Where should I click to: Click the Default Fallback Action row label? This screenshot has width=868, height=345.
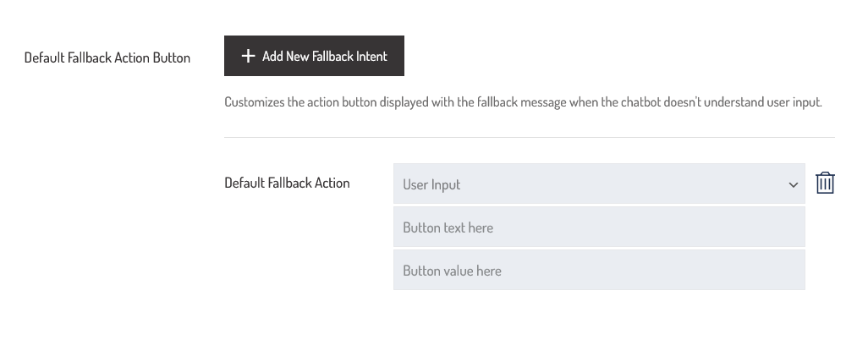click(x=287, y=183)
